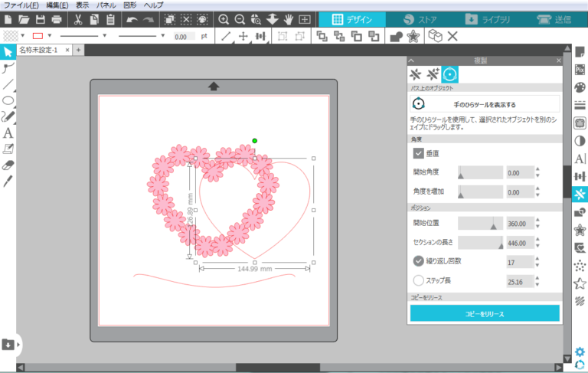Viewport: 588px width, 373px height.
Task: Increase 繰り返し回数 stepper
Action: (x=537, y=259)
